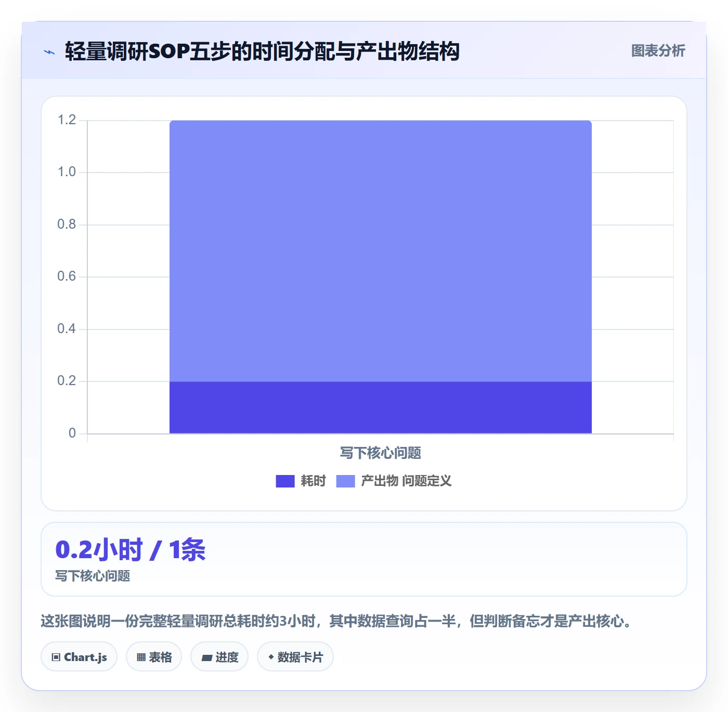This screenshot has width=728, height=712.
Task: Click the light blue 产出物 bar segment
Action: (x=381, y=251)
